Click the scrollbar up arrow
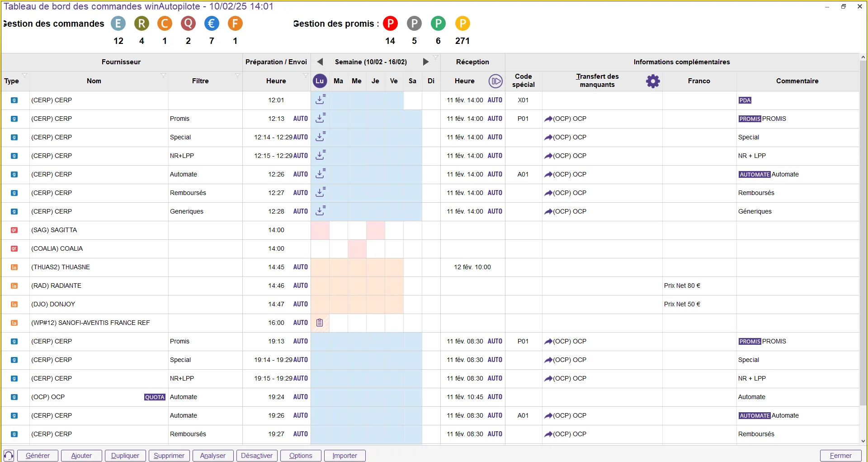 tap(863, 57)
